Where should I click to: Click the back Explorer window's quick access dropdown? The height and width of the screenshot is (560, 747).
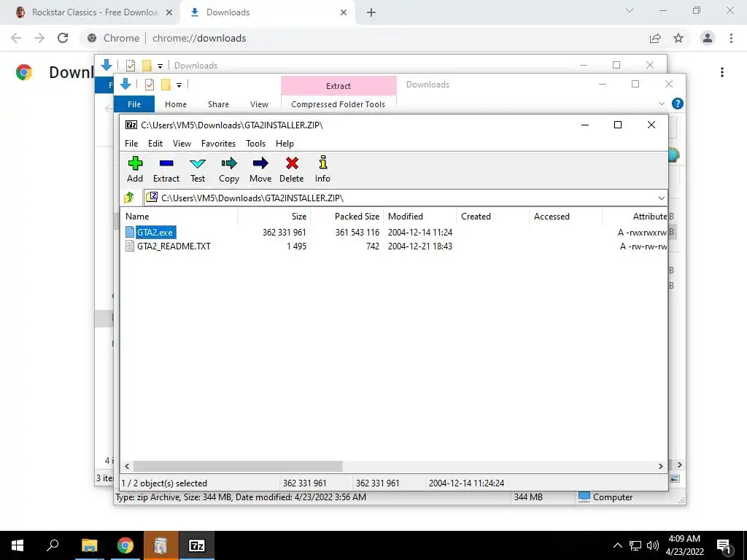click(160, 66)
